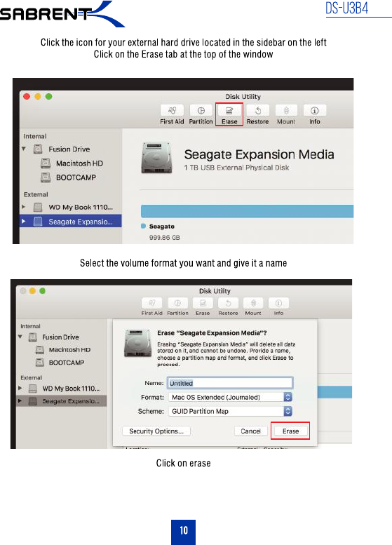Click hard drive icon in the erase dialog
The width and height of the screenshot is (392, 545).
point(138,344)
